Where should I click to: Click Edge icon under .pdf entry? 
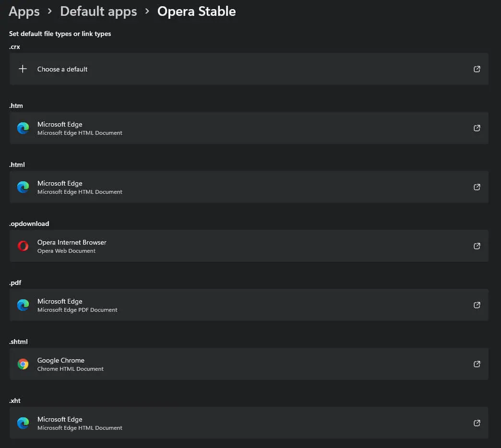point(23,305)
